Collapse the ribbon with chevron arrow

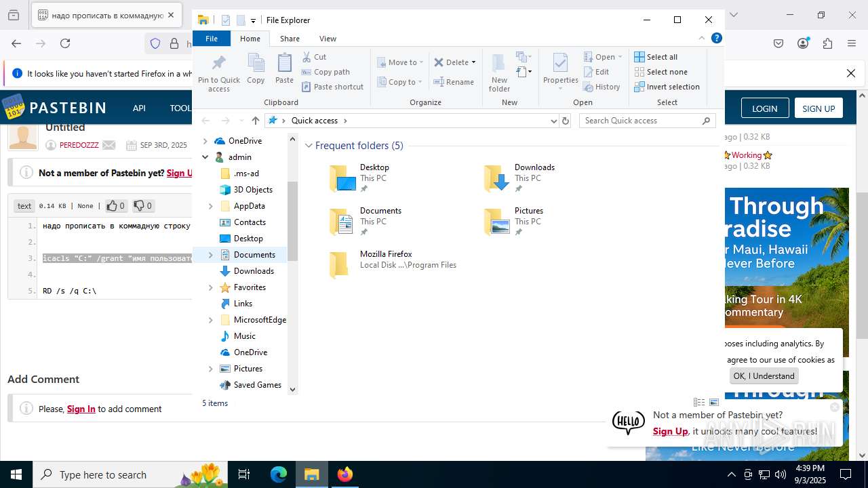pos(702,38)
